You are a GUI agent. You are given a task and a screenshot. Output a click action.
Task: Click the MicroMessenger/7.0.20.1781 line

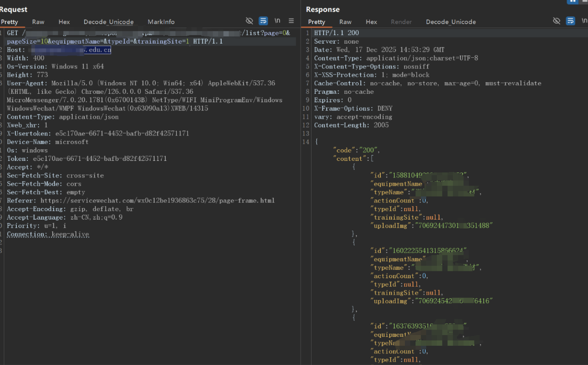point(145,100)
